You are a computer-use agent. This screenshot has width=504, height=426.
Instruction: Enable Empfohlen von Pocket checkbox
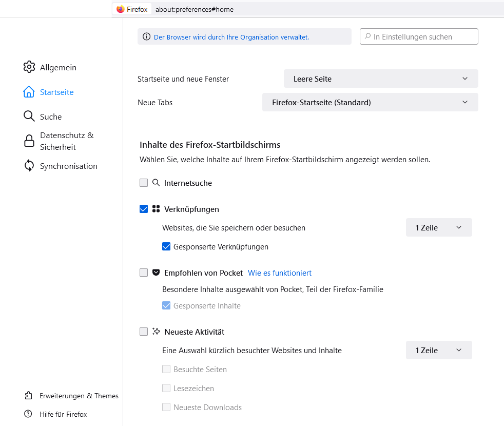[x=144, y=273]
